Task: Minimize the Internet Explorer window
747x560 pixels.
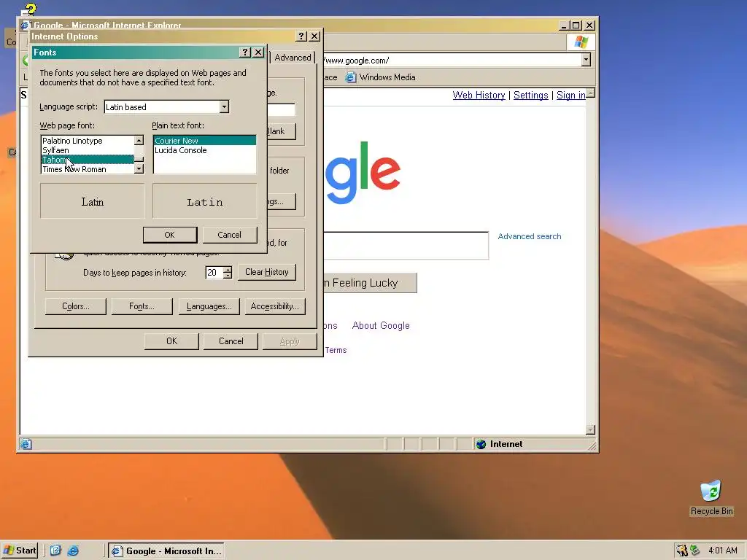Action: (x=564, y=26)
